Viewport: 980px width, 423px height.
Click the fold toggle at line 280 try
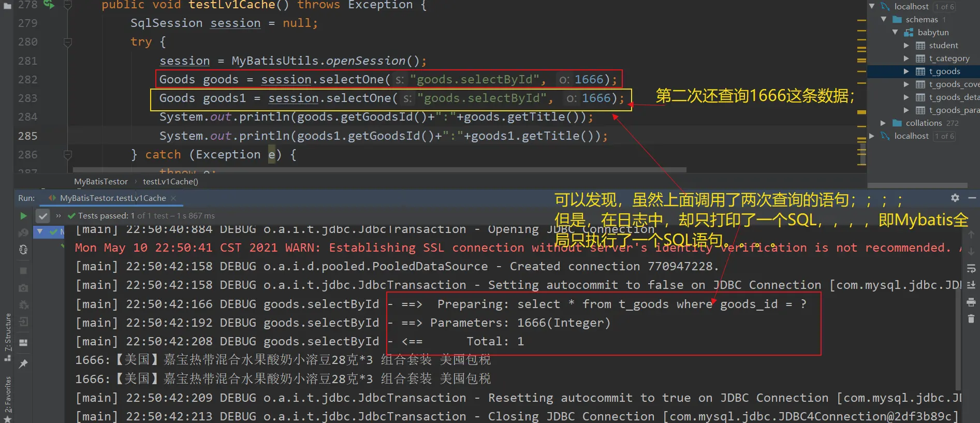[67, 42]
